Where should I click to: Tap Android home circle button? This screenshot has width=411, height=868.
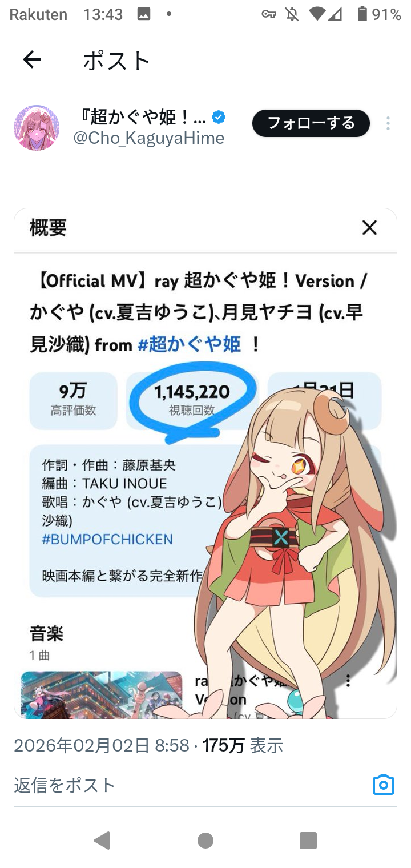coord(205,841)
